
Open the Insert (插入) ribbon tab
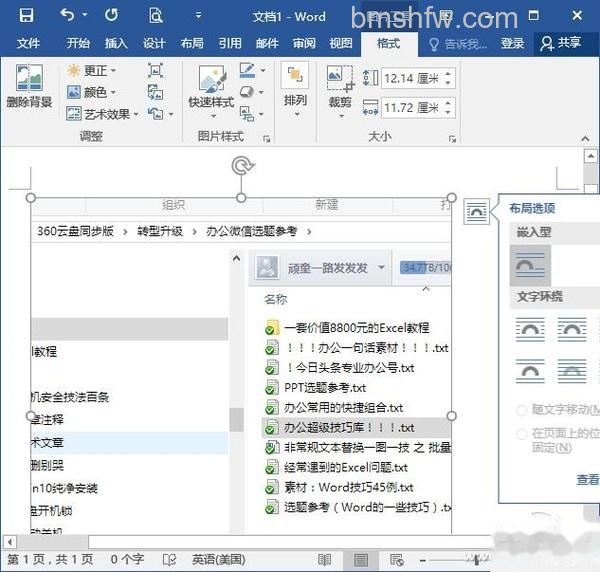(116, 43)
